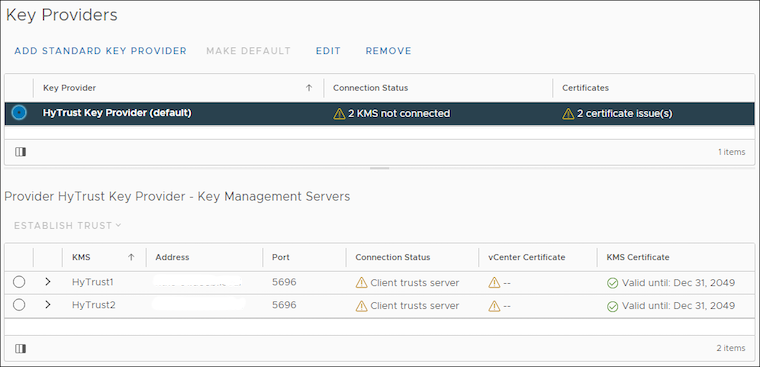The image size is (760, 367).
Task: Select the HyTrust2 radio button
Action: pos(19,305)
